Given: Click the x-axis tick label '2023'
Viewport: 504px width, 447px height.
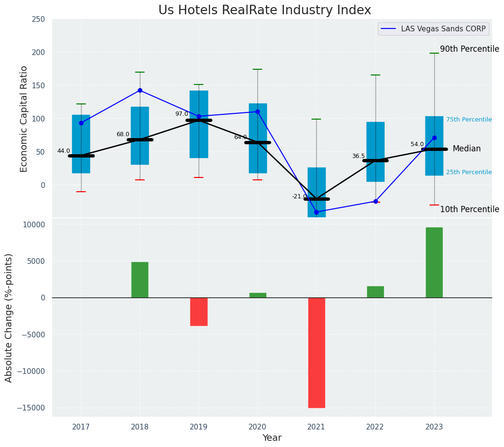Looking at the screenshot, I should tap(434, 427).
